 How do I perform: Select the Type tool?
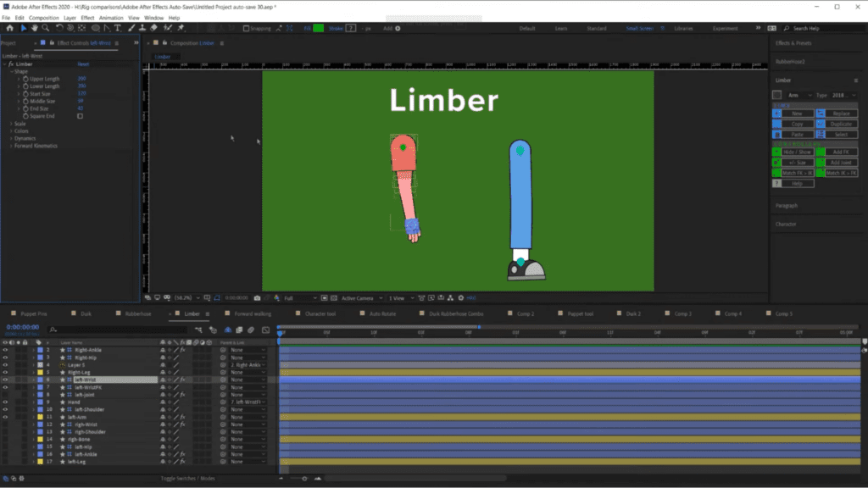pyautogui.click(x=118, y=28)
